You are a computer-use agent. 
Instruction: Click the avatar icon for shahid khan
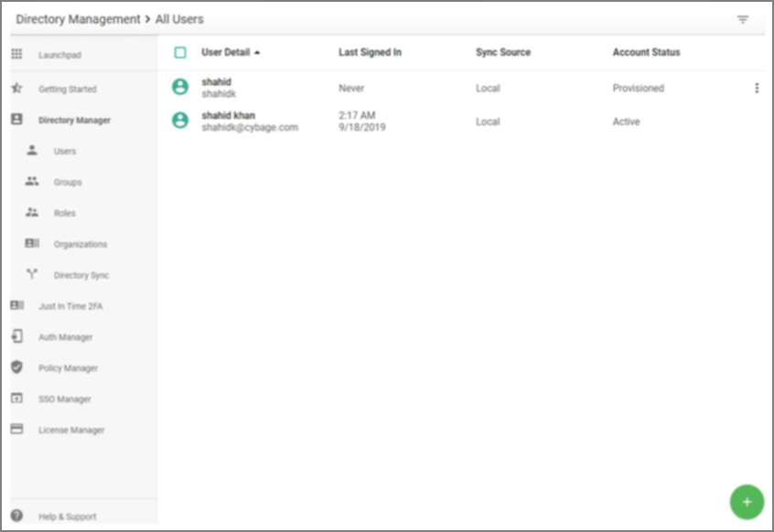pos(180,121)
